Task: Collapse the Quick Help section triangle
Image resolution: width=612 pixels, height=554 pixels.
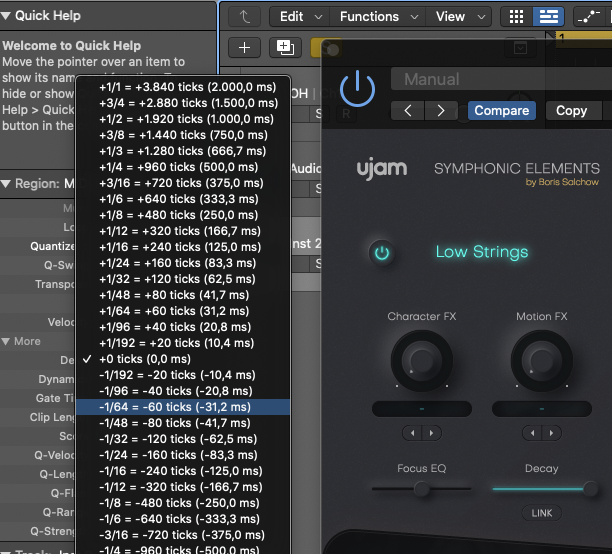Action: tap(6, 16)
